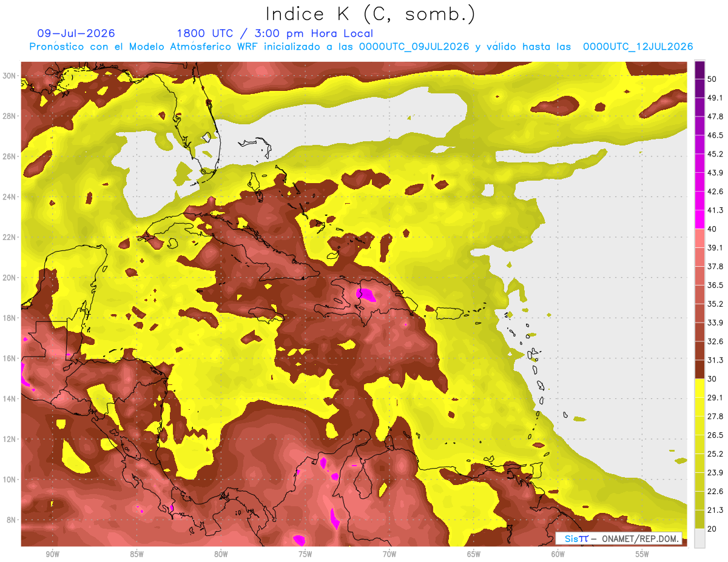Click the colorbar value "35.2"
The image size is (728, 562).
click(715, 304)
